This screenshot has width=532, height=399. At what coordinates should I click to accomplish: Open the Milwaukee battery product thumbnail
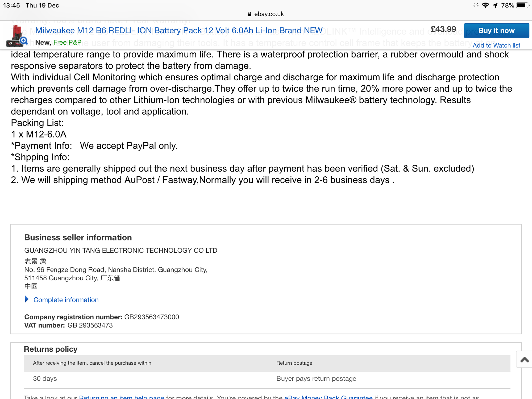pos(16,36)
